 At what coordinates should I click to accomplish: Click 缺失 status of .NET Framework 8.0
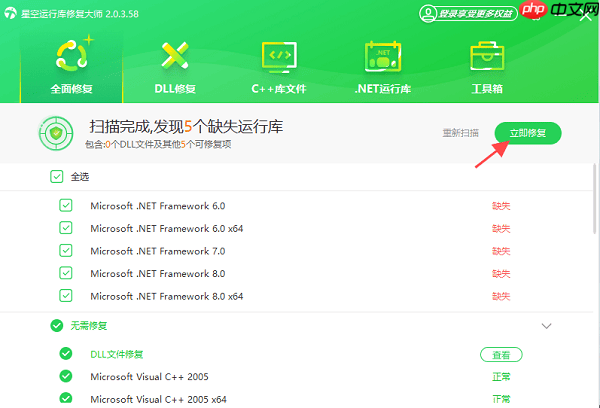pos(501,274)
